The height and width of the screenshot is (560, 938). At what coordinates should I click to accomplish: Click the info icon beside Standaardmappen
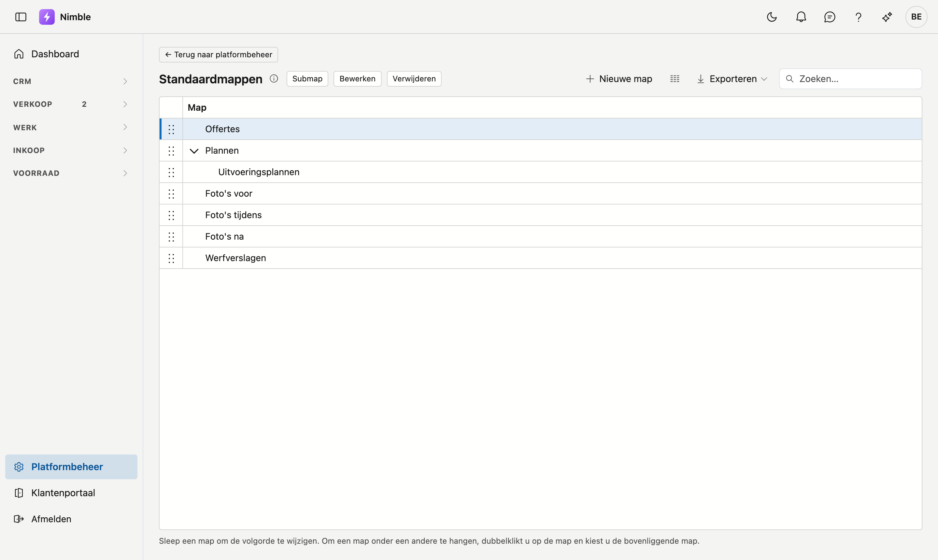tap(274, 78)
